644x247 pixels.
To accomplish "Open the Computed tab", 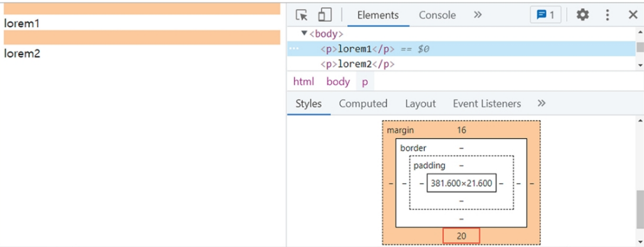I will click(363, 104).
